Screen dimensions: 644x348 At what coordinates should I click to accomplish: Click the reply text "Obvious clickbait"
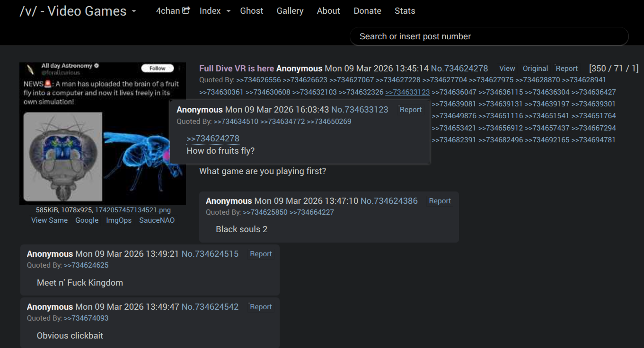click(70, 336)
